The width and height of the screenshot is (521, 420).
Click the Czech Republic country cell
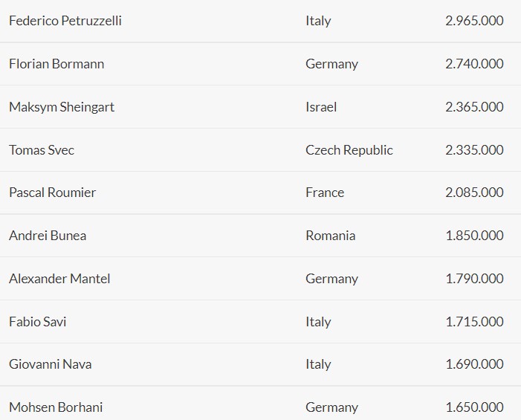349,150
